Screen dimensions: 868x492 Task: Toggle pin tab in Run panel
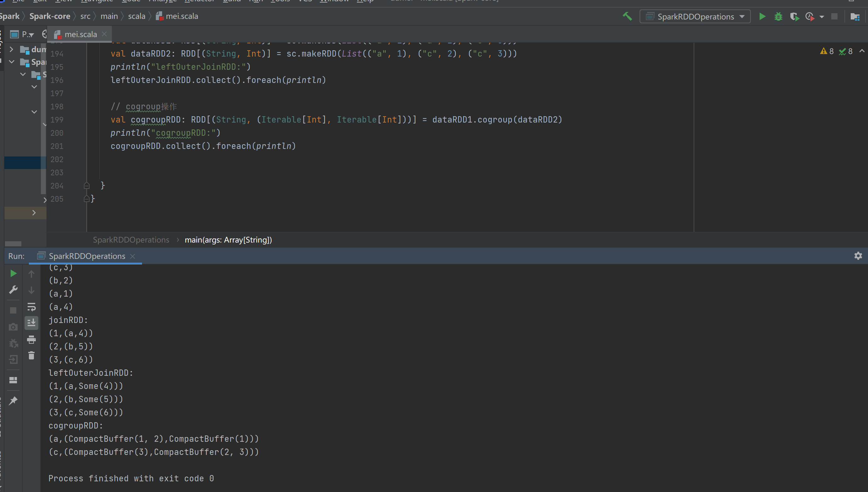[13, 401]
